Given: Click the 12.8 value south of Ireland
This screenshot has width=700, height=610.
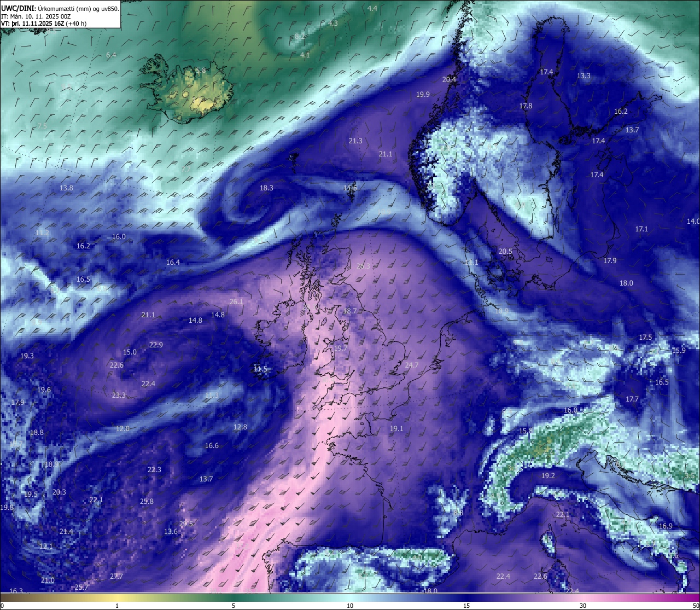Looking at the screenshot, I should [240, 427].
